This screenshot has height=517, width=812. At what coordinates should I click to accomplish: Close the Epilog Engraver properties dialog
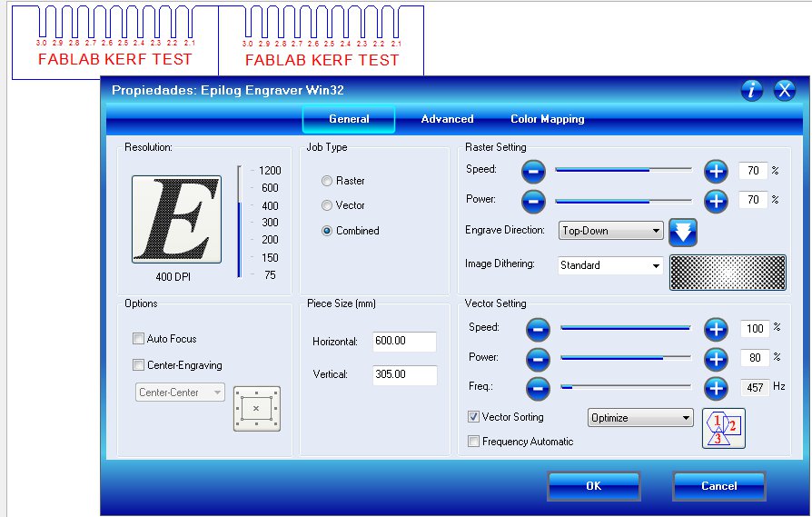click(x=785, y=90)
